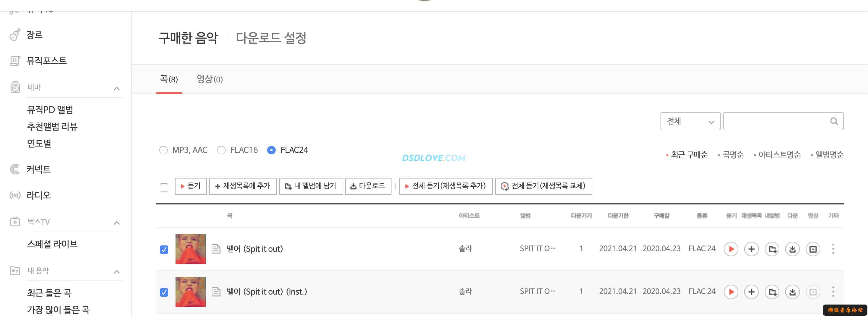Collapse the 내 음악 sidebar section

pyautogui.click(x=117, y=272)
